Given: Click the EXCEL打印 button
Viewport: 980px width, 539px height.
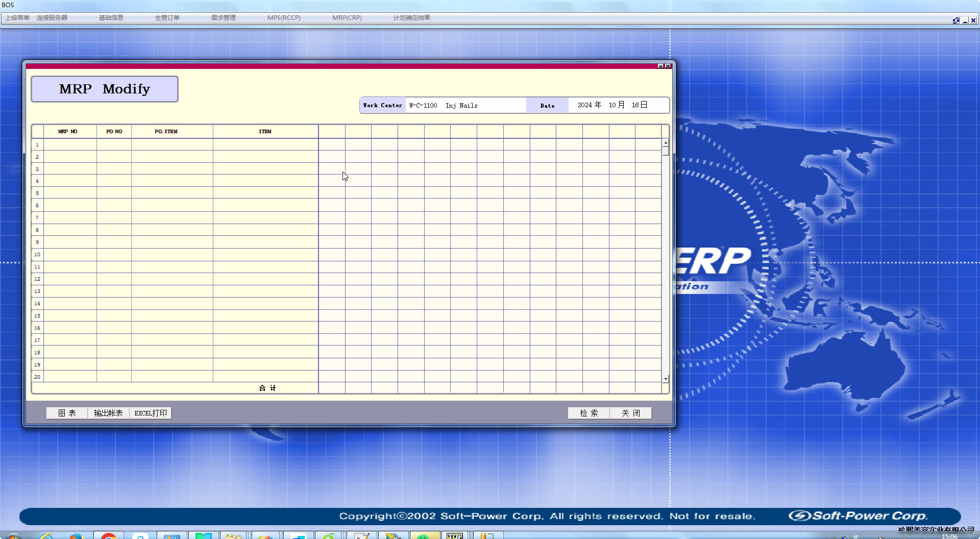Looking at the screenshot, I should coord(151,413).
